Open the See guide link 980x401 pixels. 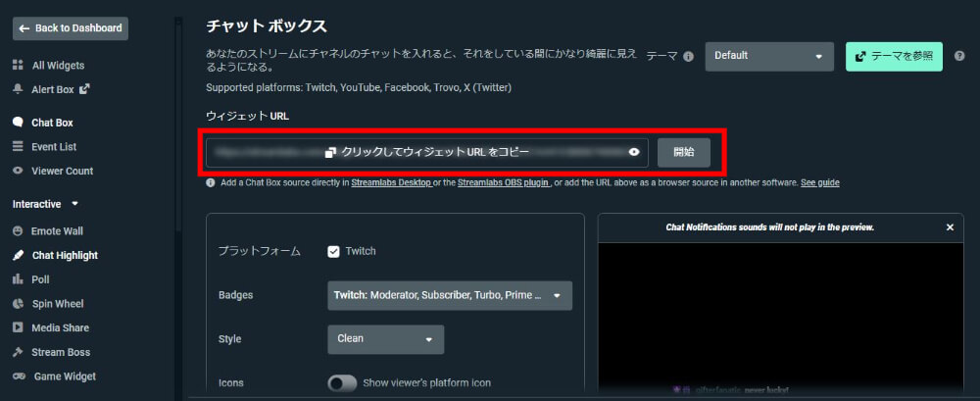pos(820,183)
